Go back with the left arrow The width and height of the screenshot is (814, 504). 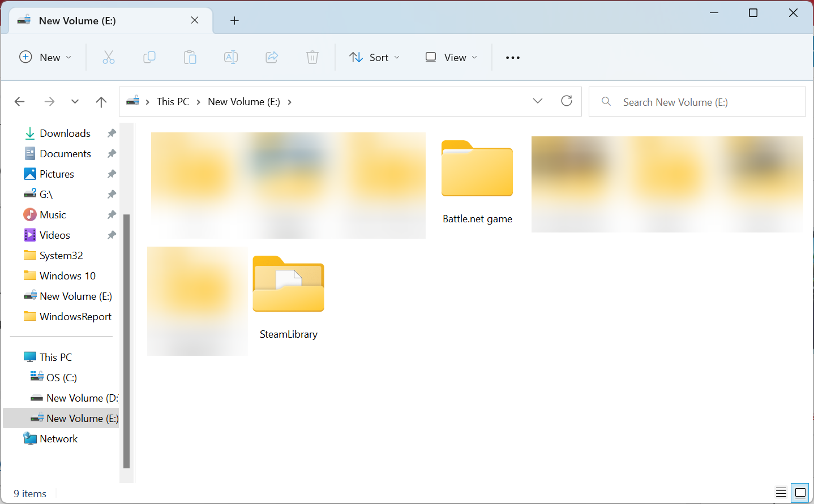click(20, 102)
